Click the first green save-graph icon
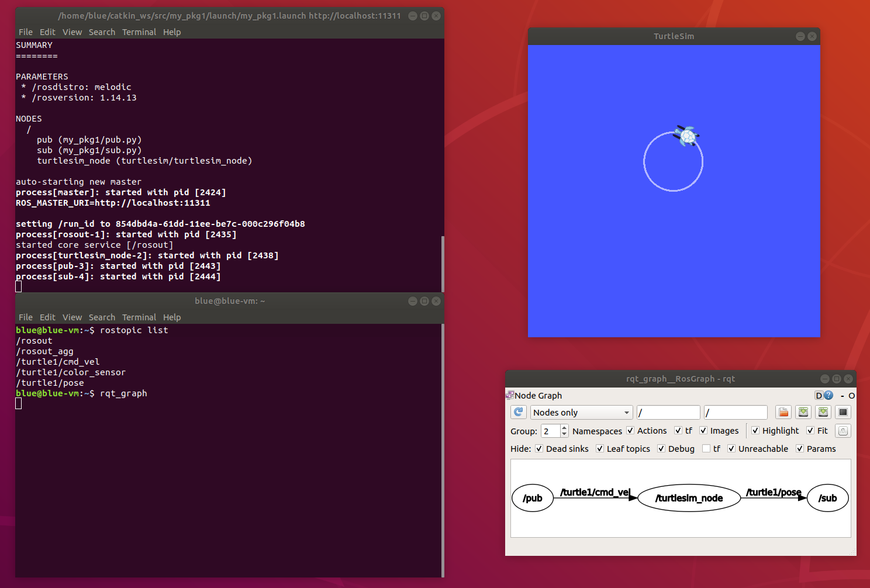 pyautogui.click(x=803, y=412)
